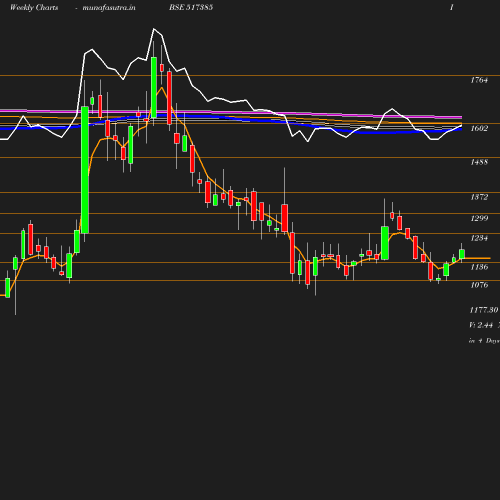
Task: Click the 1076 price level label
Action: [479, 285]
